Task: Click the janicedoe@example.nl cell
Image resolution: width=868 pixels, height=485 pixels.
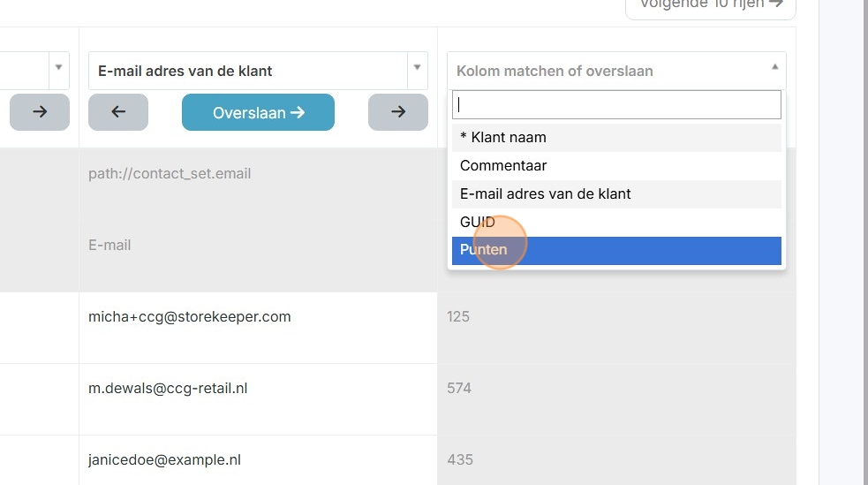Action: (164, 459)
